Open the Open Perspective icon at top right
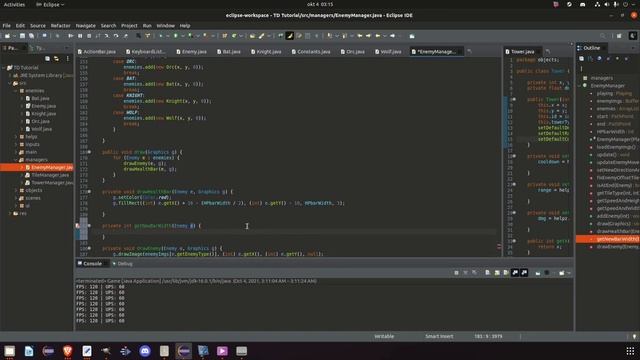 [619, 36]
